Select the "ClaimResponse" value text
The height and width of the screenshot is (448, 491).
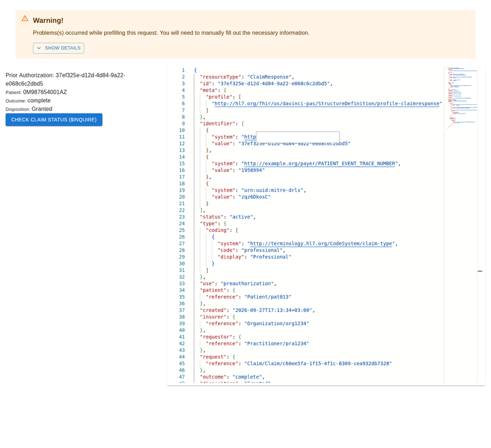point(270,77)
